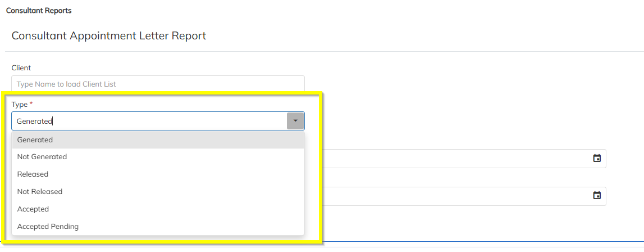The image size is (644, 252).
Task: Click the red required asterisk beside Type
Action: point(31,104)
